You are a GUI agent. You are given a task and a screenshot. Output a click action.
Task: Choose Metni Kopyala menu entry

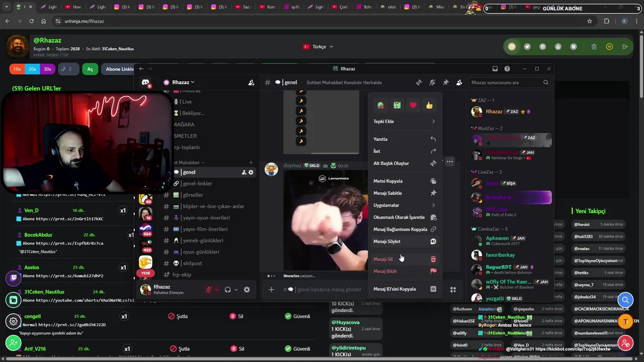[405, 181]
